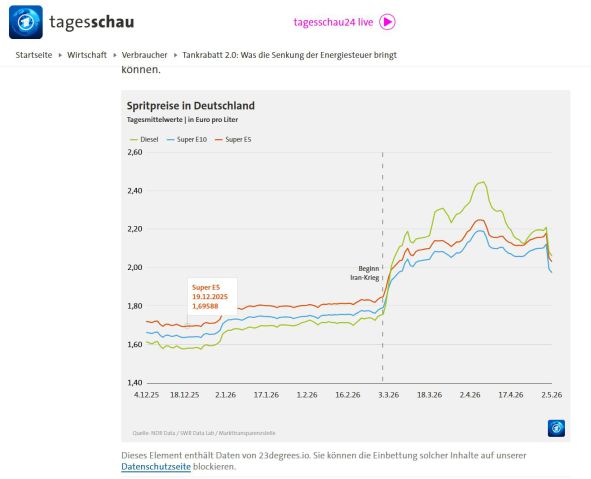Viewport: 591px width, 479px height.
Task: Open the Wirtschaft breadcrumb
Action: click(x=87, y=55)
